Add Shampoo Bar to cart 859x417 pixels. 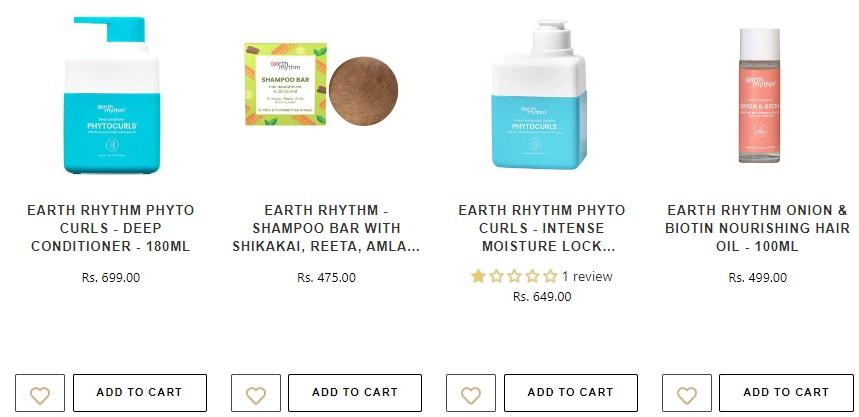[x=355, y=393]
